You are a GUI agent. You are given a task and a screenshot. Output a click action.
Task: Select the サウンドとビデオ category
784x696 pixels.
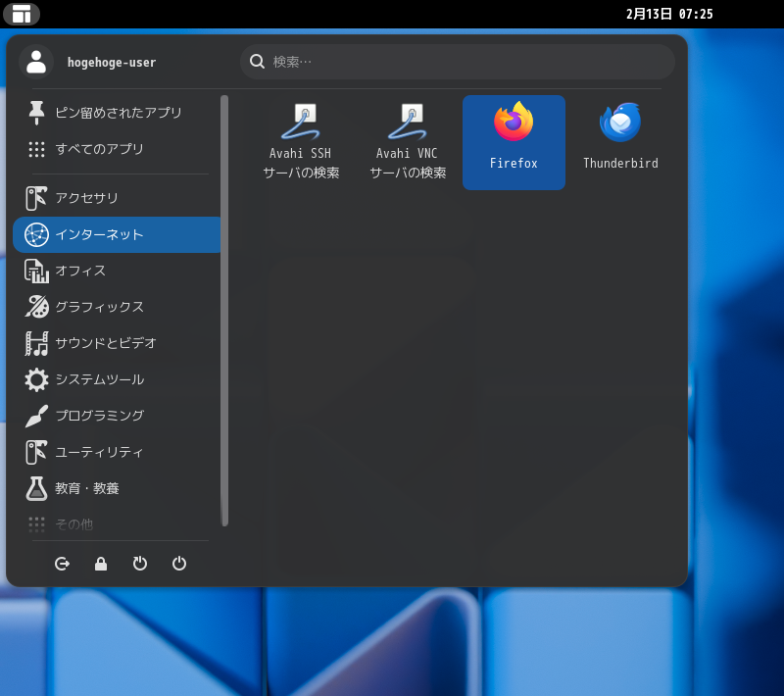pos(117,343)
